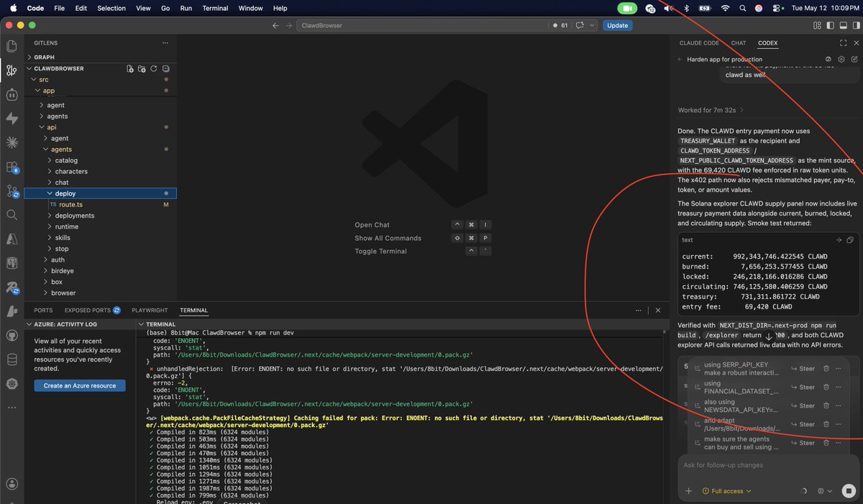The height and width of the screenshot is (504, 863).
Task: Open route.ts file in explorer
Action: coord(99,205)
